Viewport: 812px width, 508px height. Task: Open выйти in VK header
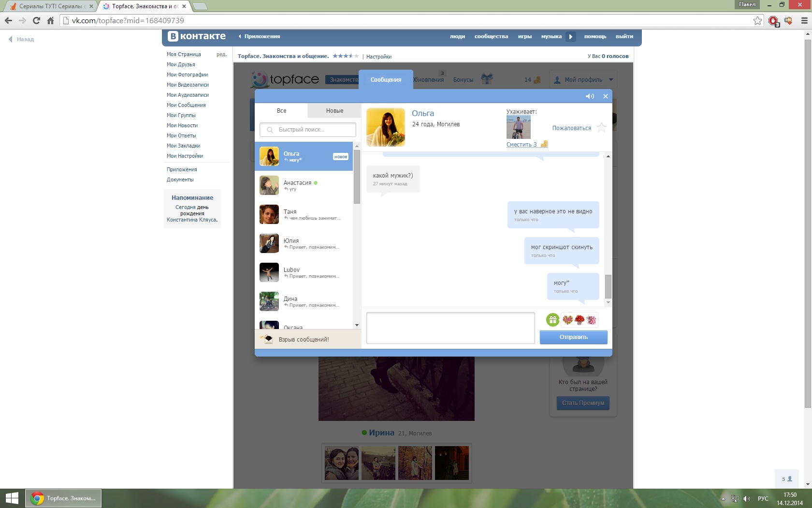pos(624,36)
